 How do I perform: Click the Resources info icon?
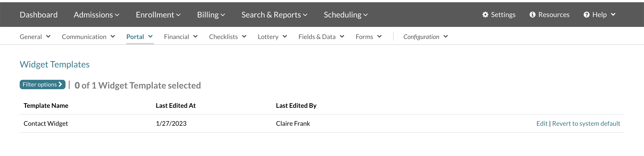coord(532,15)
